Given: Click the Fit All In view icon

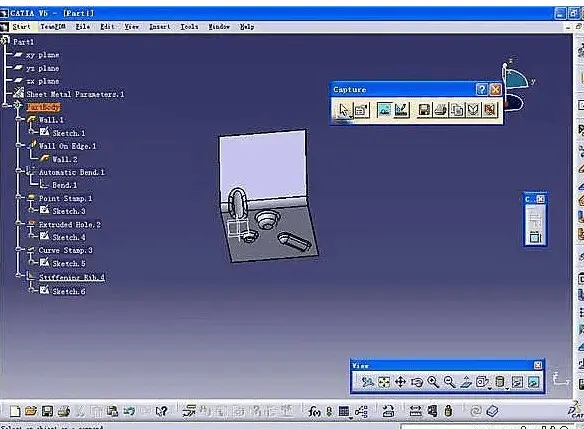Looking at the screenshot, I should click(384, 382).
